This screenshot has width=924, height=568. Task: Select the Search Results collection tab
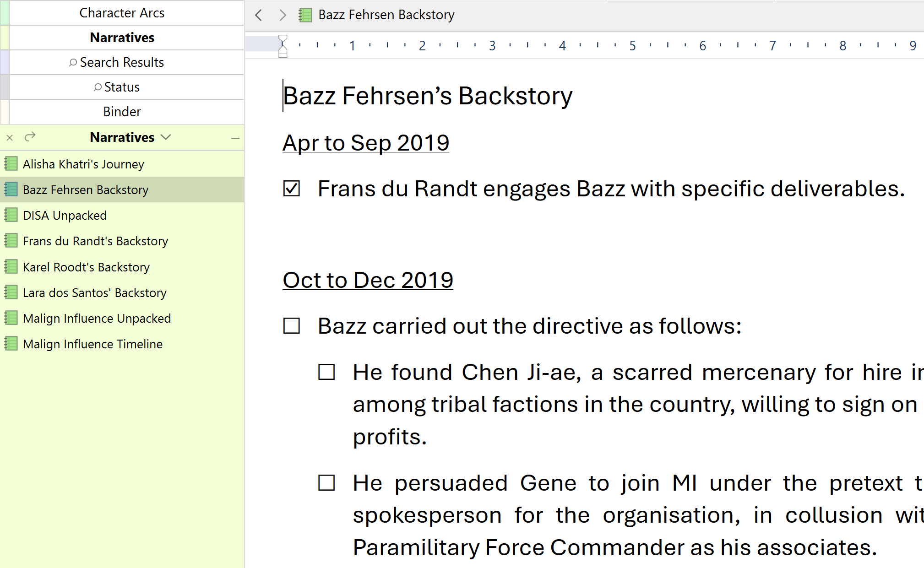tap(122, 62)
